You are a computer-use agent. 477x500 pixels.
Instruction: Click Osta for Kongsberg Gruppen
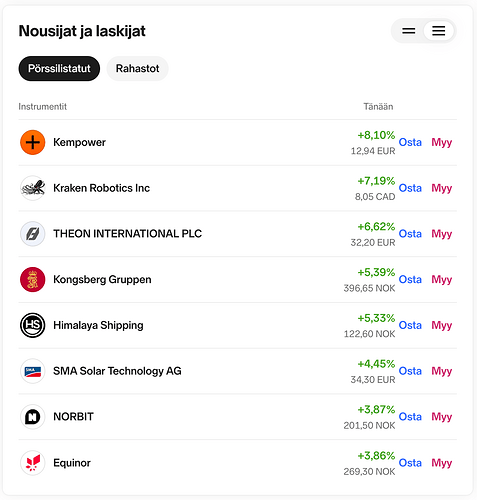pyautogui.click(x=410, y=279)
